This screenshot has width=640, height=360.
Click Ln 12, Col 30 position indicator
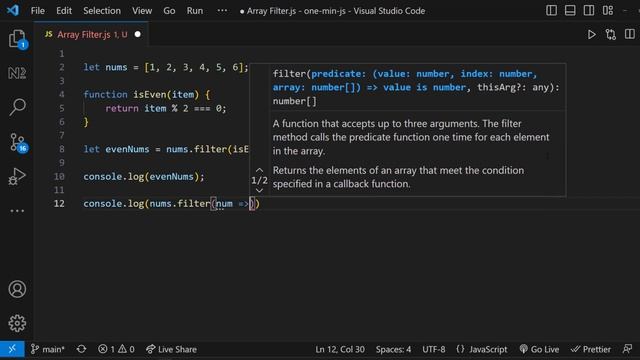(x=340, y=349)
